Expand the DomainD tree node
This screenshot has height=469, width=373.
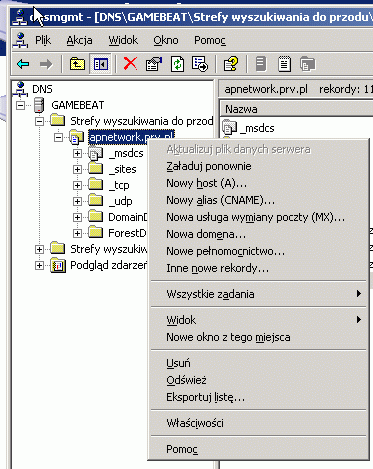pos(77,217)
